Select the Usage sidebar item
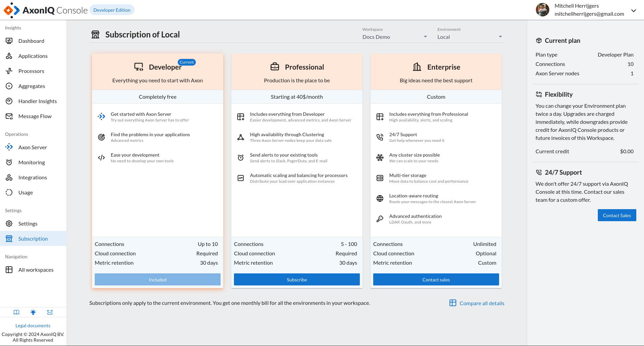The height and width of the screenshot is (346, 644). pos(33,192)
